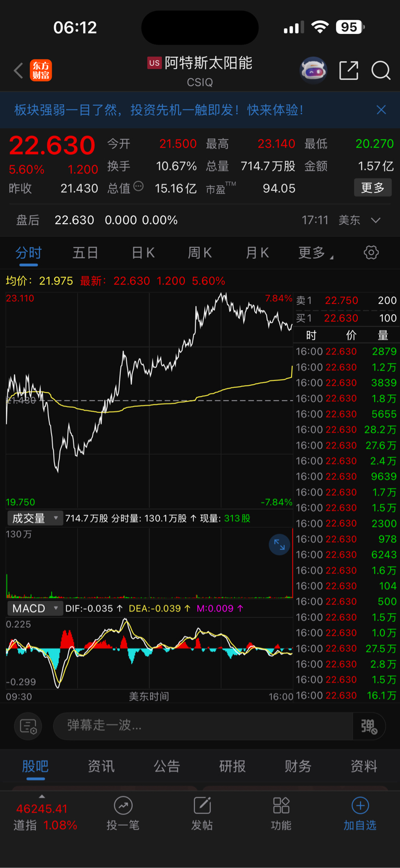This screenshot has width=400, height=868.
Task: Tap the 美东 timezone label
Action: [x=349, y=221]
